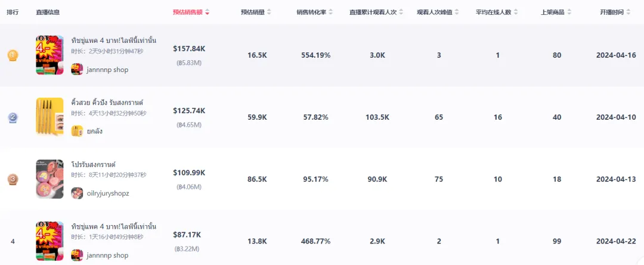This screenshot has width=644, height=265.
Task: Click the oilryjuryshopz avatar icon
Action: click(77, 193)
